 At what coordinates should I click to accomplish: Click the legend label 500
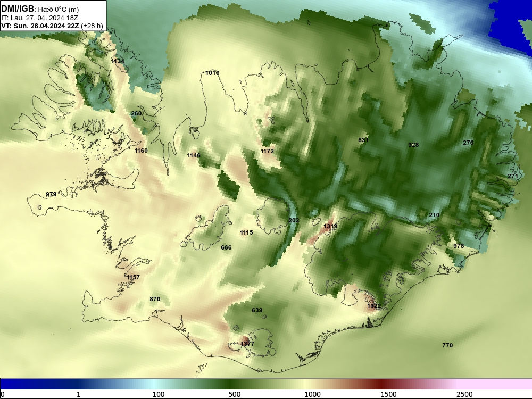coord(235,394)
